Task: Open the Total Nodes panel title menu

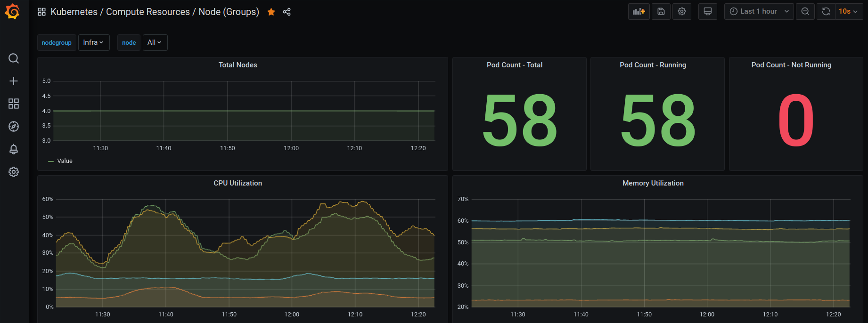Action: [x=237, y=65]
